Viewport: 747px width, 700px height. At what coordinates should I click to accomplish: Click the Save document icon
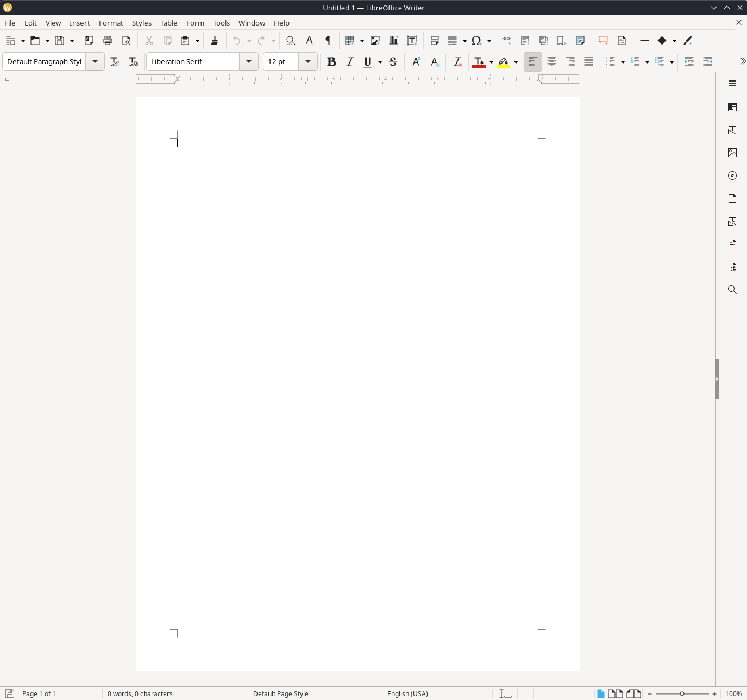[x=60, y=41]
